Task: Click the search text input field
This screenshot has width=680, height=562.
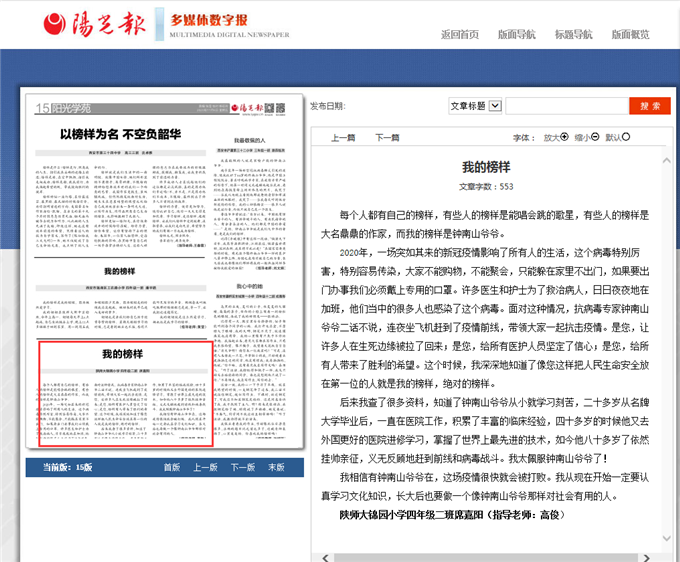Action: (567, 106)
